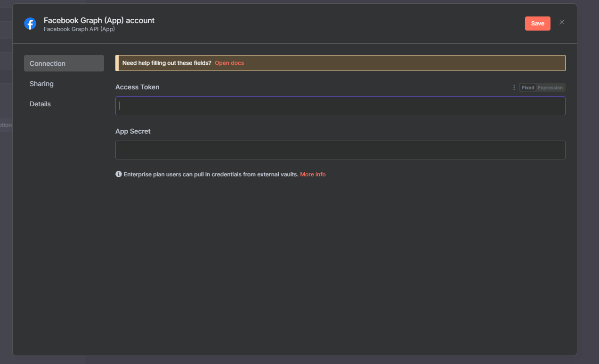
Task: Open docs link for field help
Action: pos(229,63)
